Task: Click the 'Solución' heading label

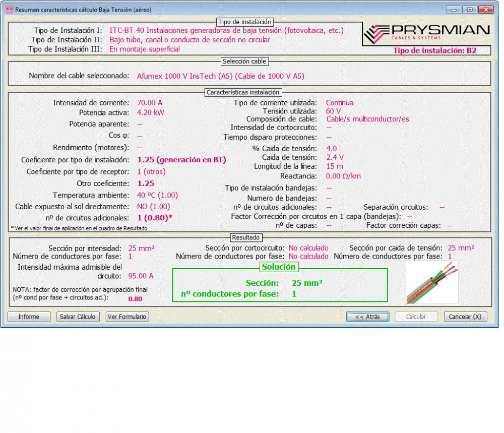Action: coord(278,267)
